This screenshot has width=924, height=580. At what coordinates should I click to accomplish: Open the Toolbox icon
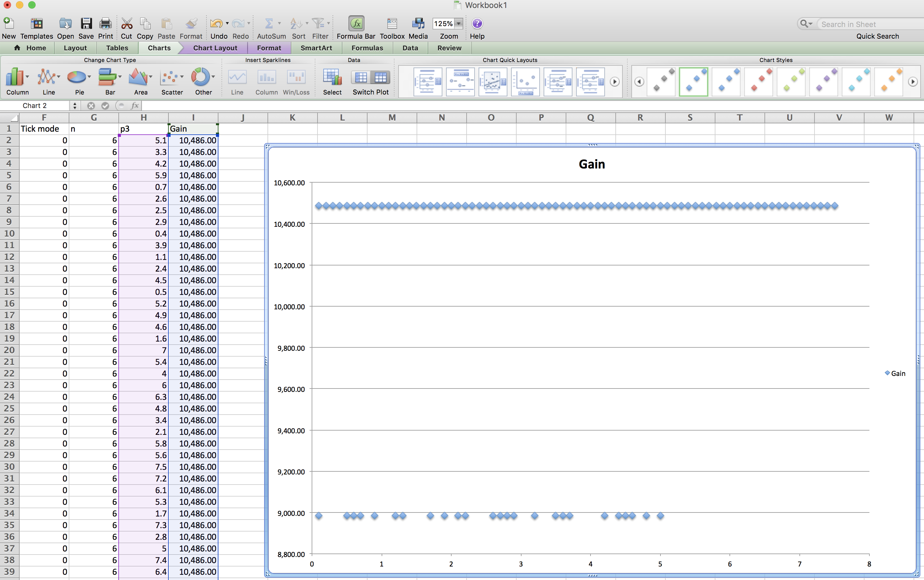pos(392,24)
